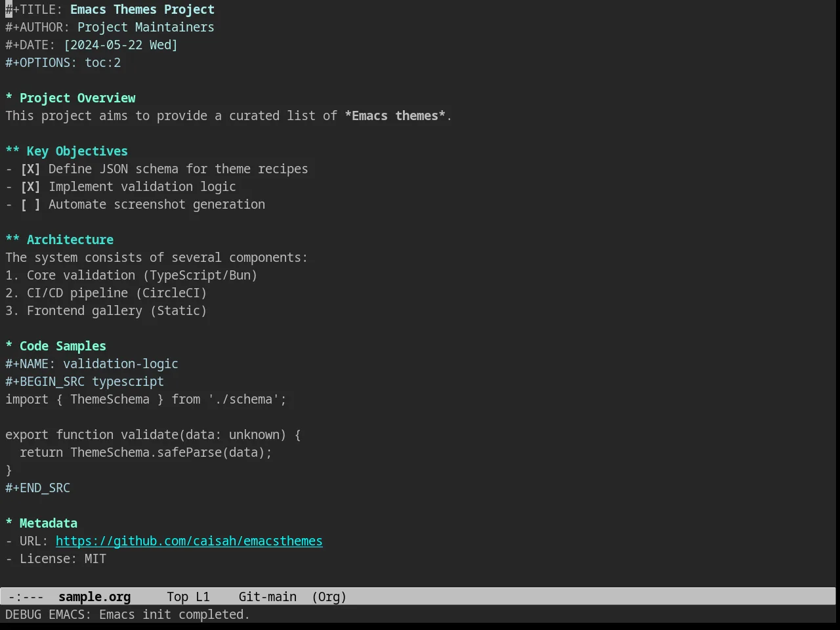Collapse the 'Project Overview' heading

coord(70,98)
